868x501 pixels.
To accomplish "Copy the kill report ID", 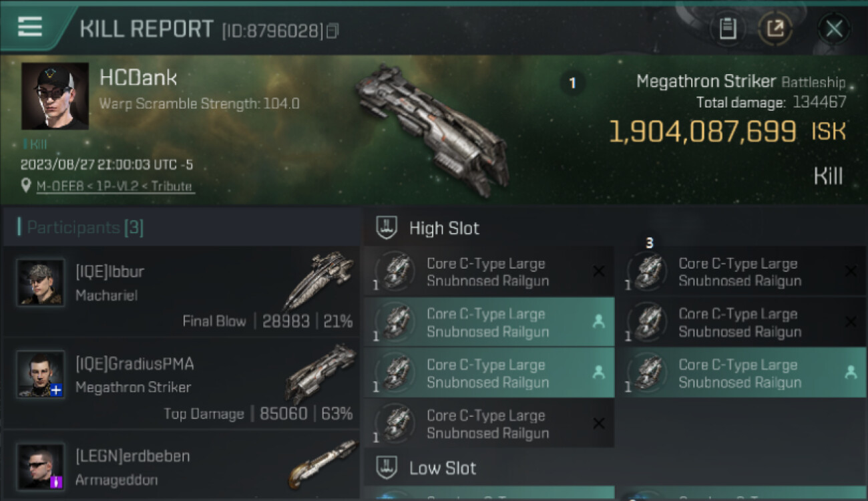I will pos(333,31).
